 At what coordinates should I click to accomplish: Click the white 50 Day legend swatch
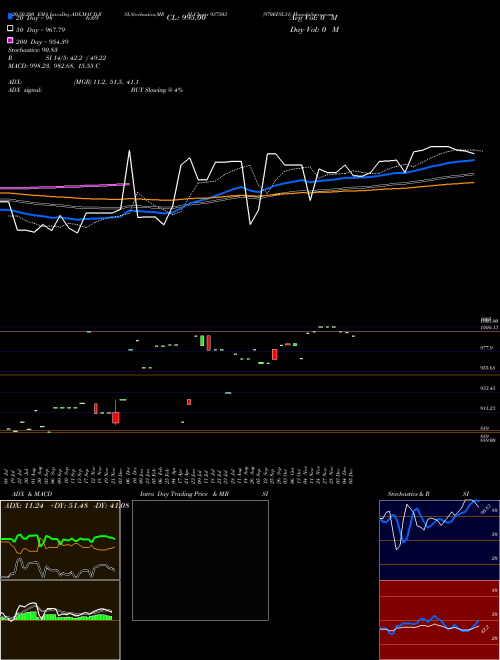tap(10, 29)
